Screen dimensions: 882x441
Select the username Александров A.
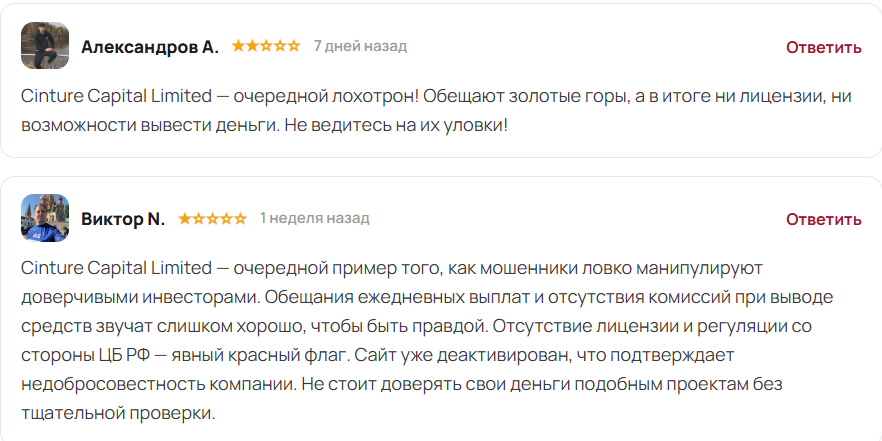[x=150, y=47]
